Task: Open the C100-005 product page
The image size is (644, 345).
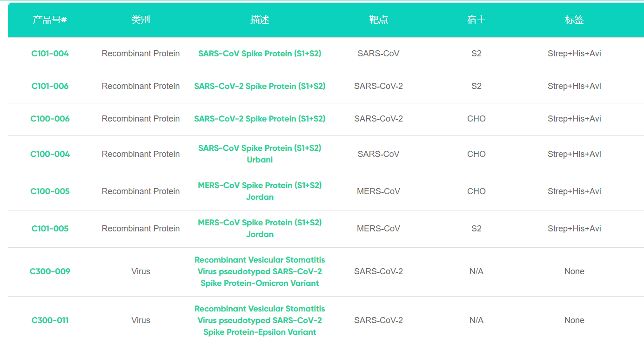Action: [x=50, y=191]
